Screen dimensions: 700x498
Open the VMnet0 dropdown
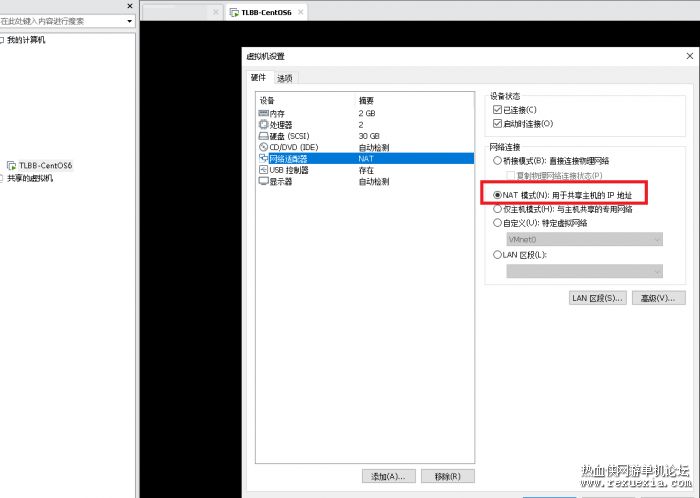(x=584, y=239)
